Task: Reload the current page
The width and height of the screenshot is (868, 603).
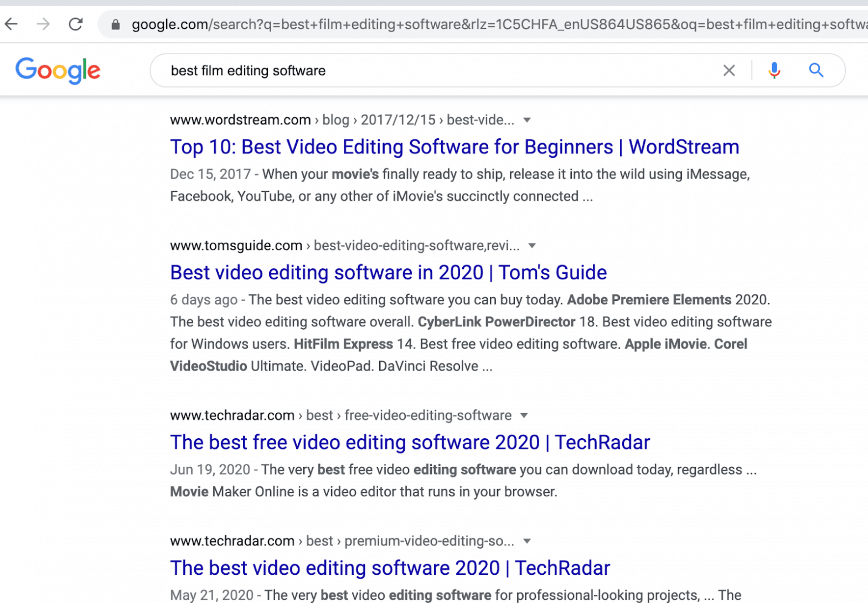Action: click(x=76, y=24)
